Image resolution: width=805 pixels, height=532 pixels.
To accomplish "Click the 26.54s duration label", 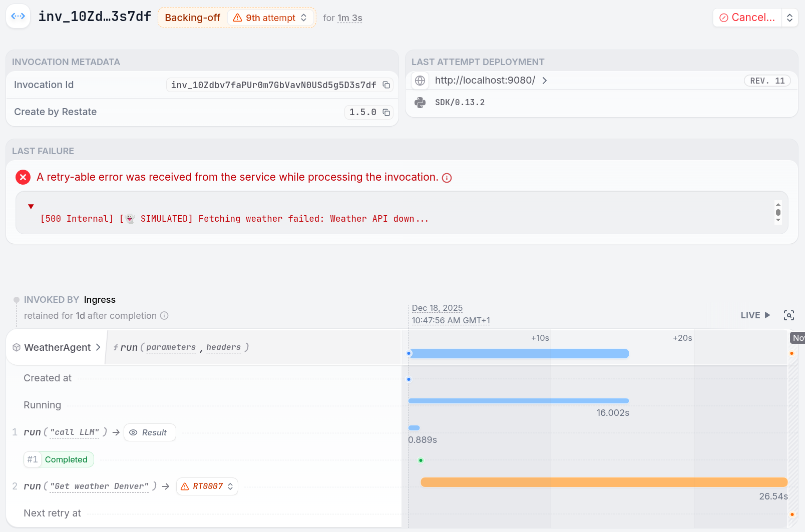I will (x=773, y=496).
